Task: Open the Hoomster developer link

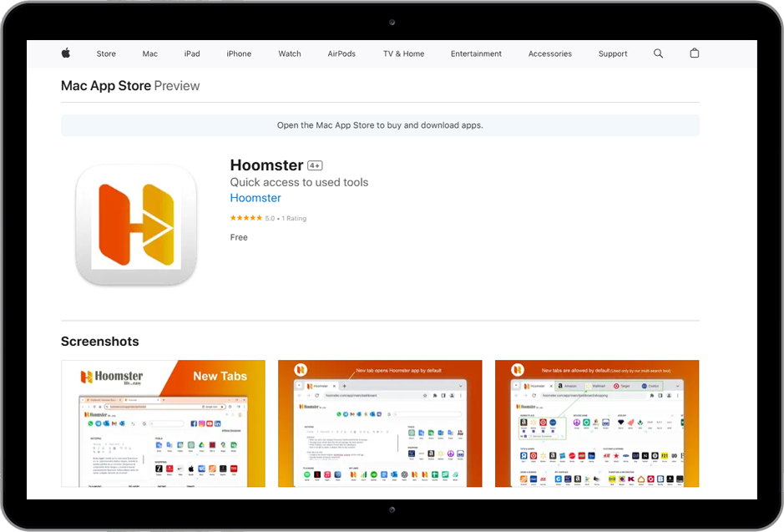Action: (255, 198)
